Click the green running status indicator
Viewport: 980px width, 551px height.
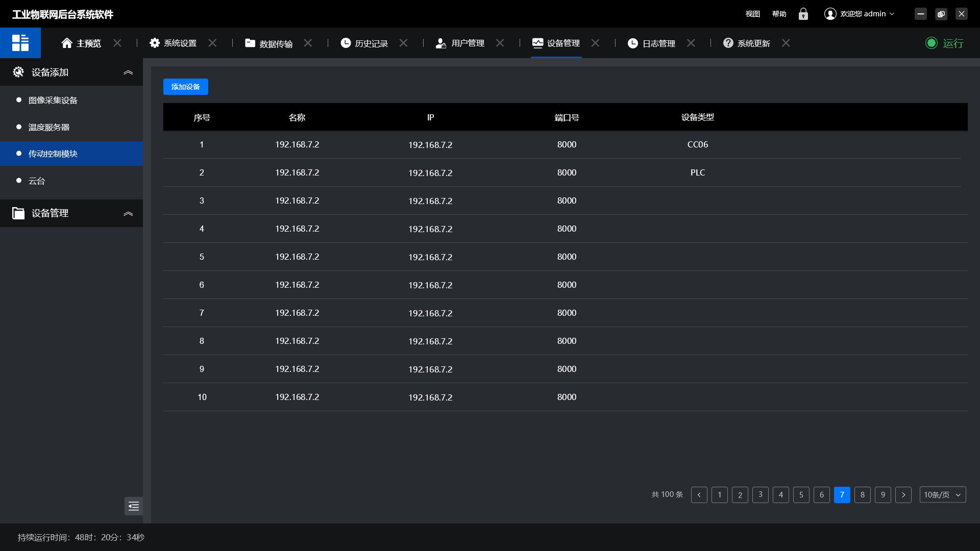(x=932, y=43)
